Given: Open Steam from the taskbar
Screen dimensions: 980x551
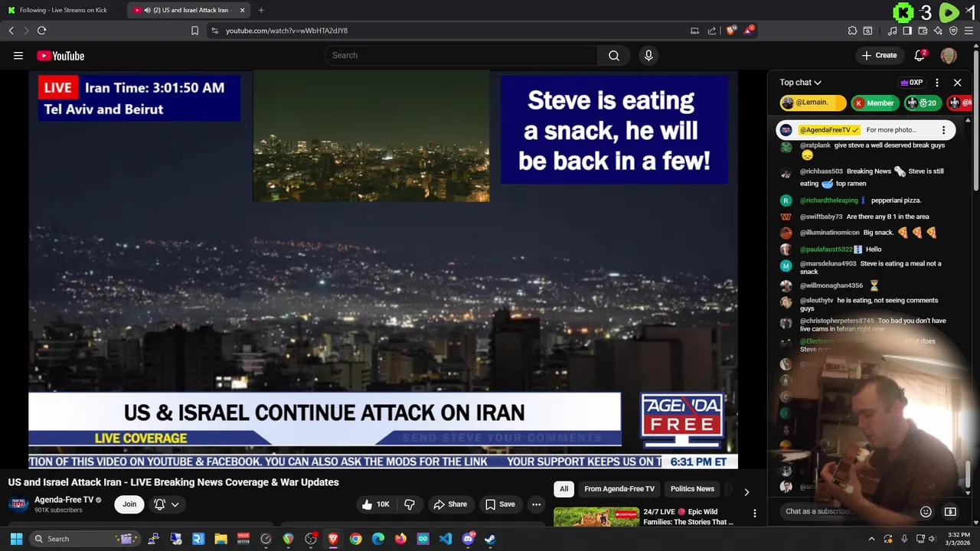Looking at the screenshot, I should point(490,539).
